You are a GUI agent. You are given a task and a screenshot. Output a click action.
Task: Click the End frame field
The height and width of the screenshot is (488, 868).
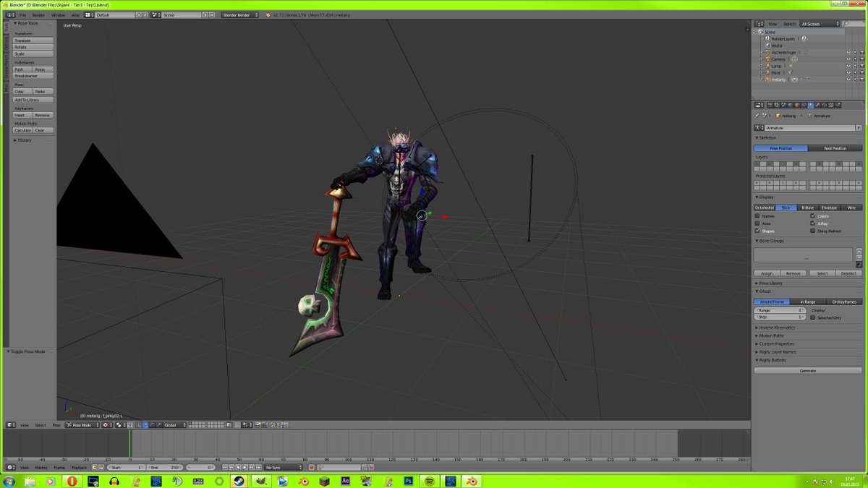(166, 468)
